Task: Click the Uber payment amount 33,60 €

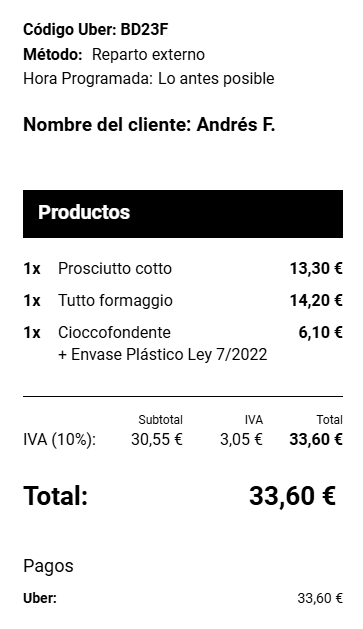Action: 320,599
